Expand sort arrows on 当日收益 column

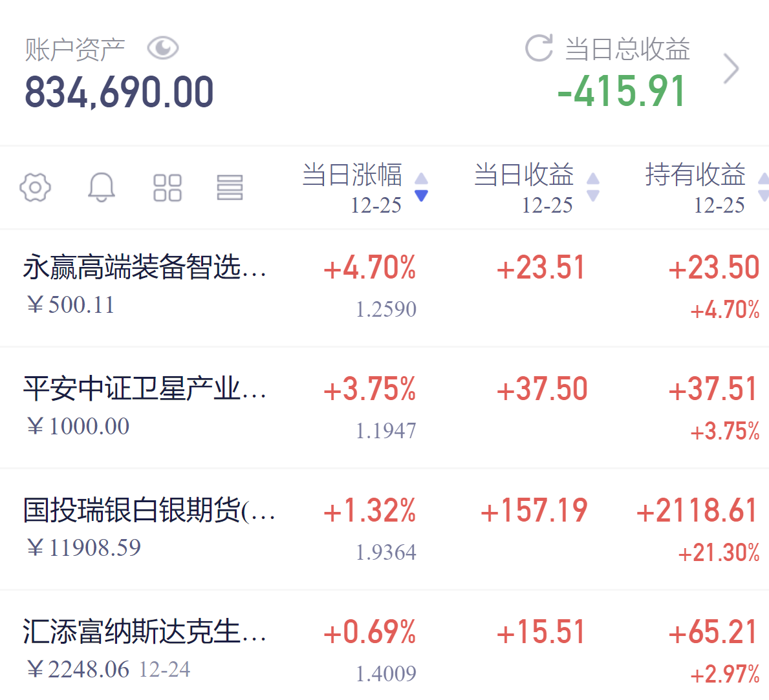point(593,187)
